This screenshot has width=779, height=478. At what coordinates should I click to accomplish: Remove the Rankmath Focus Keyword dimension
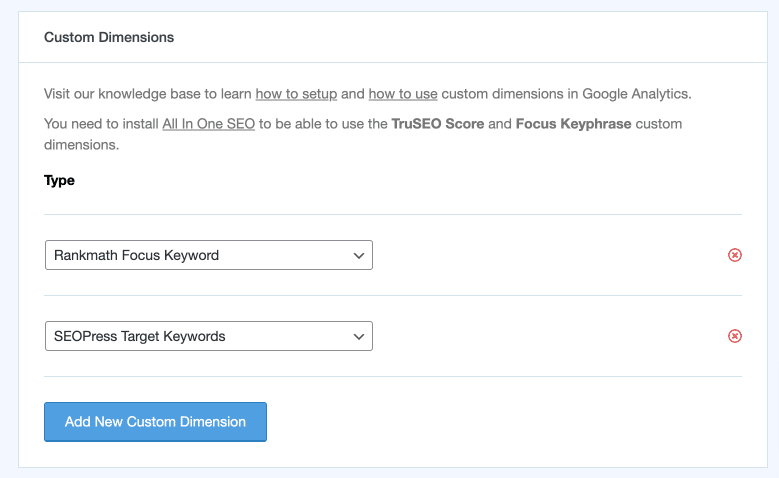(734, 255)
